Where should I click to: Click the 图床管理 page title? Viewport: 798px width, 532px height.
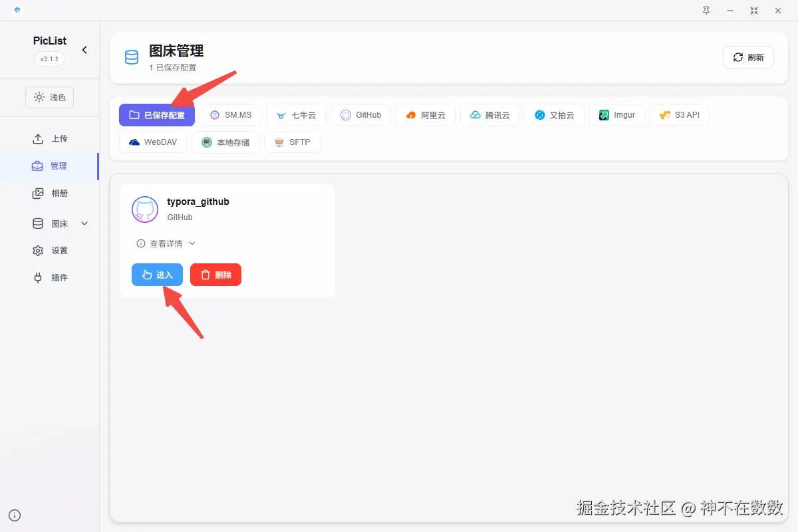coord(176,51)
